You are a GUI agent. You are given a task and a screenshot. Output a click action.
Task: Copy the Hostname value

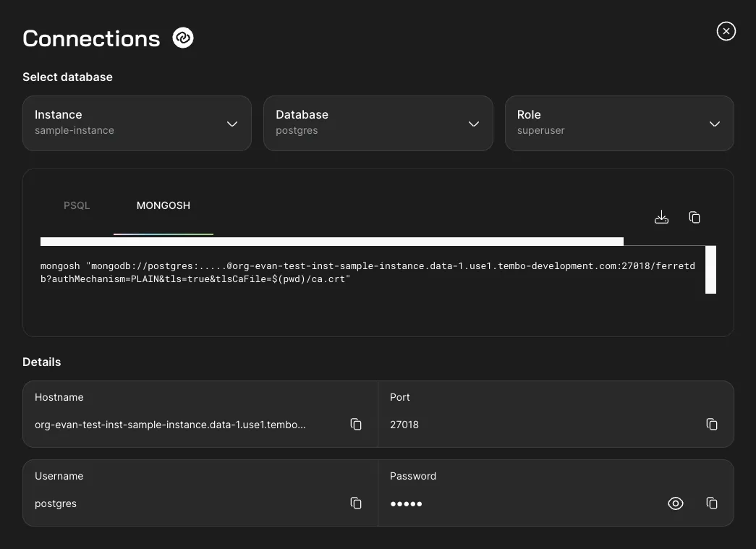(x=356, y=424)
